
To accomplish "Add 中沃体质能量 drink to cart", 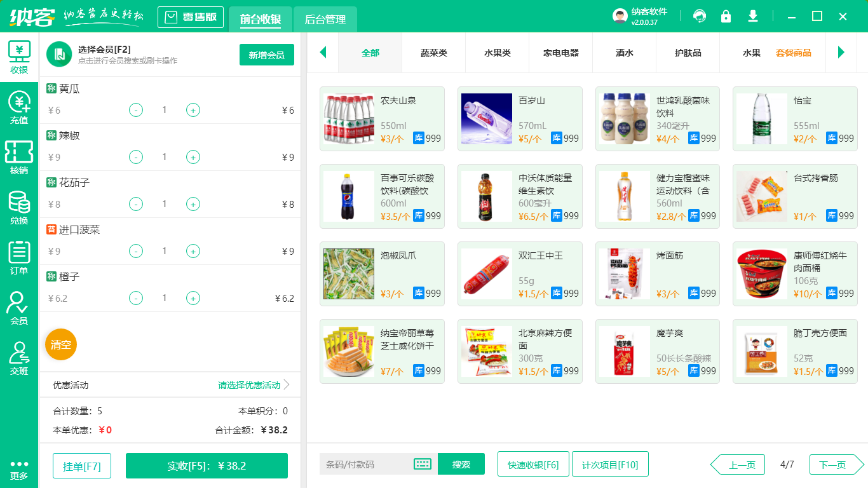I will [x=520, y=196].
